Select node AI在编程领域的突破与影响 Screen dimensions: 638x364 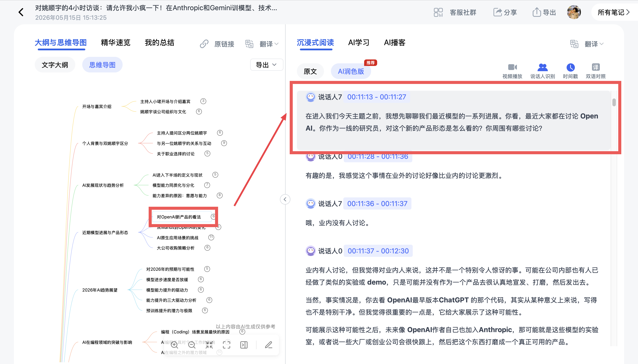pos(107,342)
